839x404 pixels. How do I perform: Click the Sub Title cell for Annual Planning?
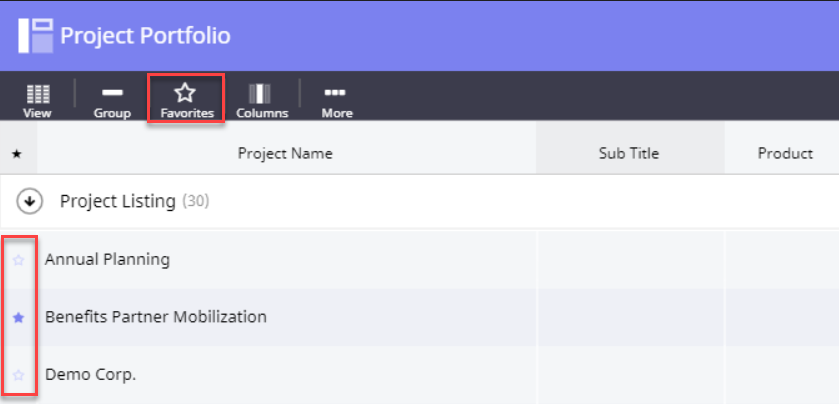tap(629, 260)
